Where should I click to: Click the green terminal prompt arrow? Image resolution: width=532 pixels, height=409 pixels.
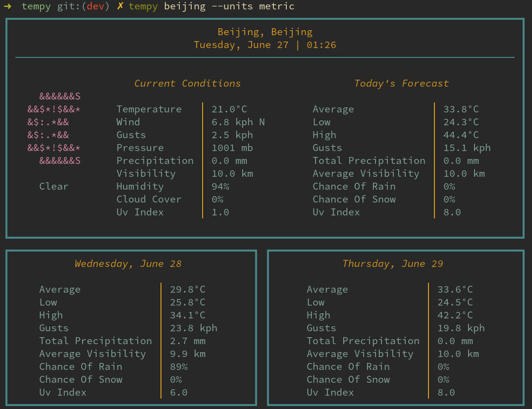(7, 6)
